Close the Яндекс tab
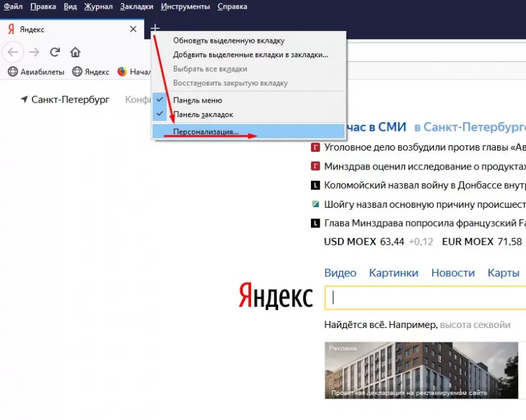The image size is (526, 420). (133, 29)
